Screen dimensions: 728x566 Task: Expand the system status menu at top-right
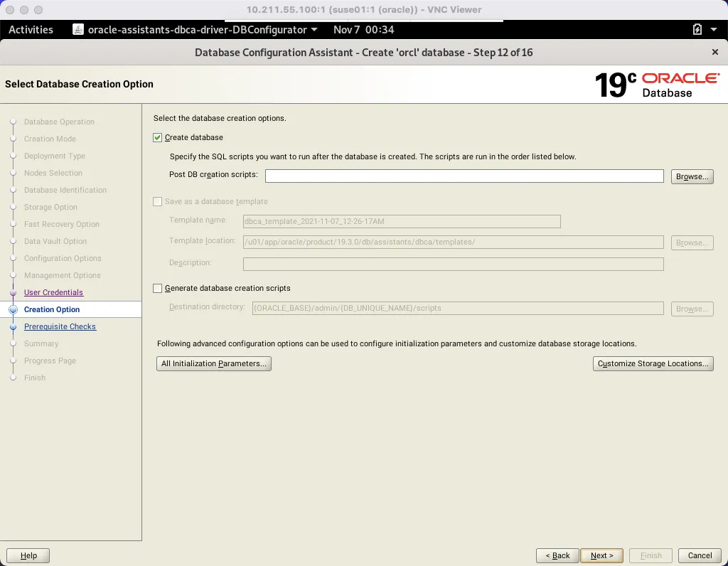[x=714, y=30]
